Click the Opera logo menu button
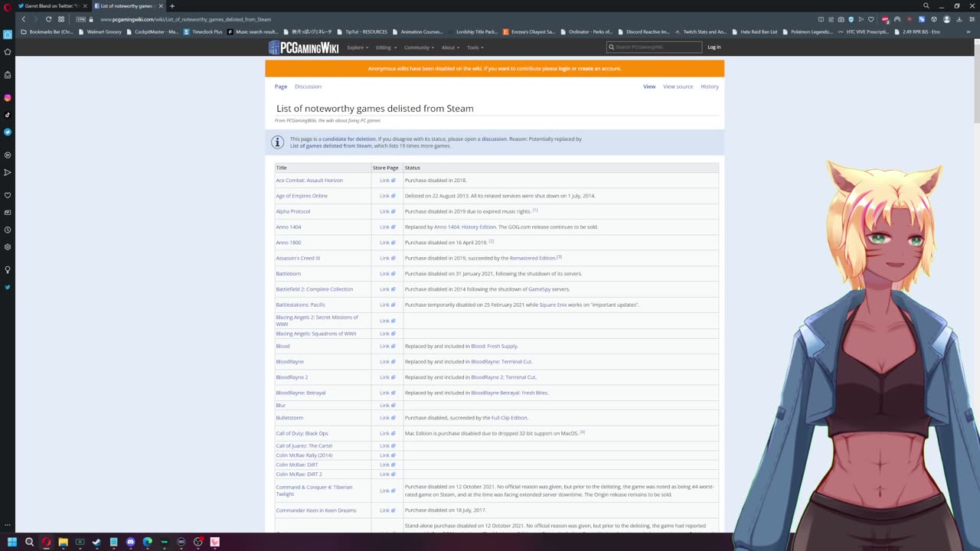The image size is (980, 551). (7, 6)
